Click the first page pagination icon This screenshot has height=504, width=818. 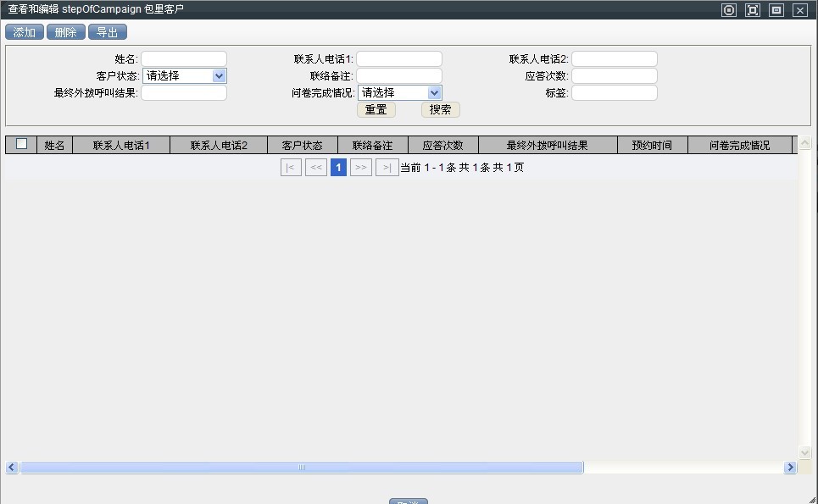pos(291,168)
